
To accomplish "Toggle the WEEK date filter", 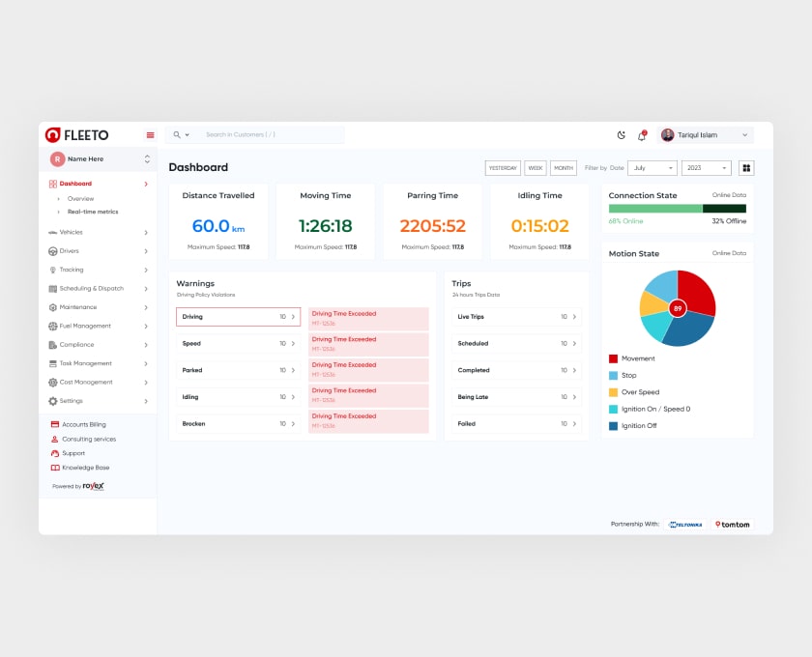I will click(535, 167).
